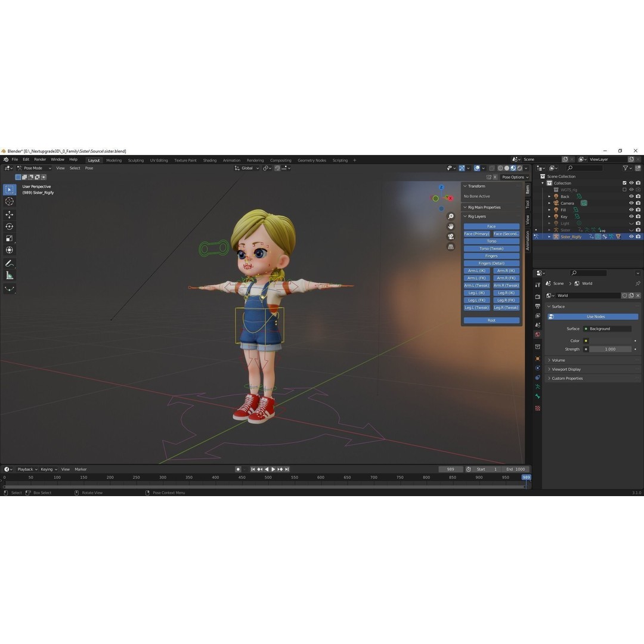
Task: Select the Breakdowner pose tool
Action: click(x=10, y=289)
